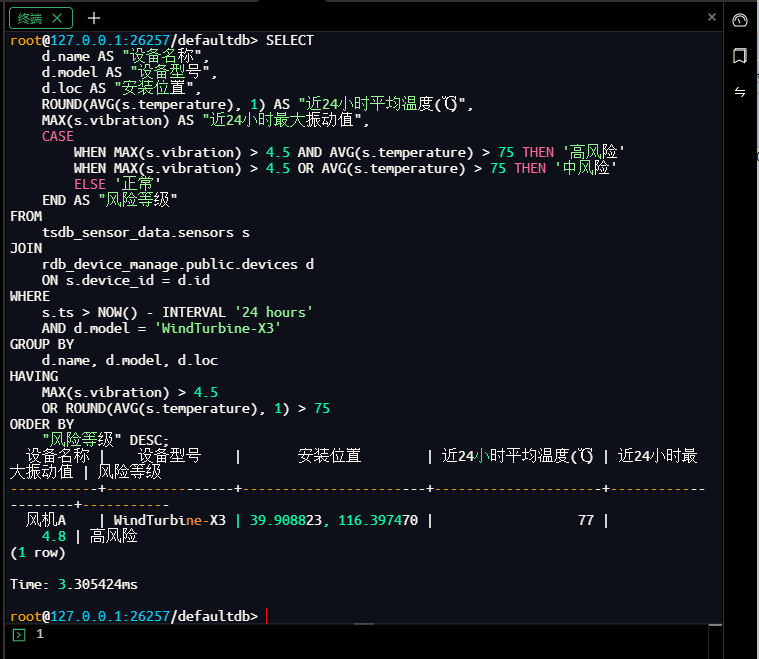This screenshot has height=659, width=759.
Task: Click the text 'WindTurbine-X3' in the WHERE clause
Action: click(217, 328)
